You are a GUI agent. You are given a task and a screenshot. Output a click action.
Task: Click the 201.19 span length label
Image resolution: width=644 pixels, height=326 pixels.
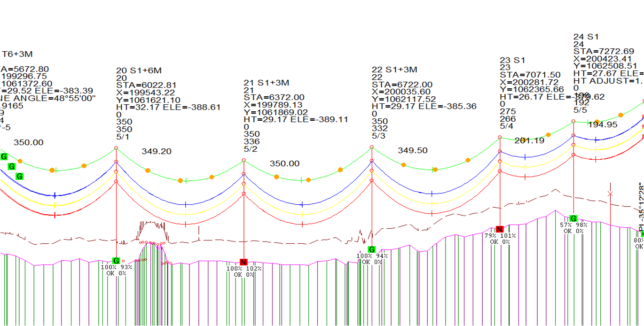click(529, 140)
